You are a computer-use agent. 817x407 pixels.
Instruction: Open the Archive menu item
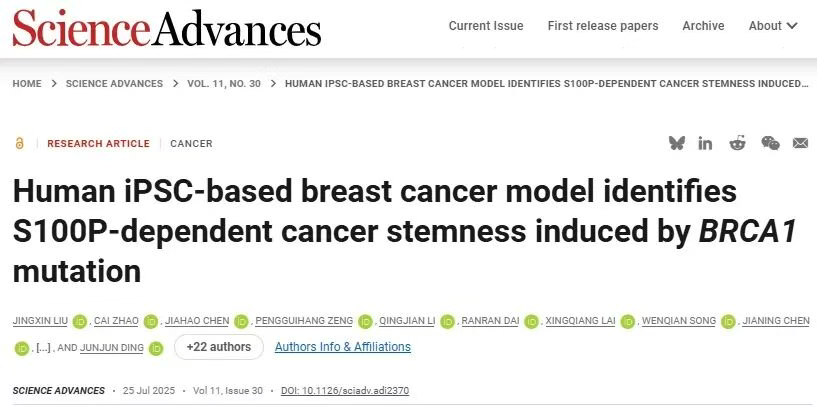(x=703, y=26)
